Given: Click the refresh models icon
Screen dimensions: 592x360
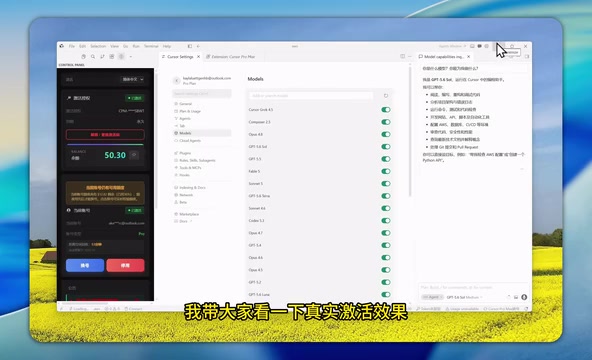Looking at the screenshot, I should [386, 96].
